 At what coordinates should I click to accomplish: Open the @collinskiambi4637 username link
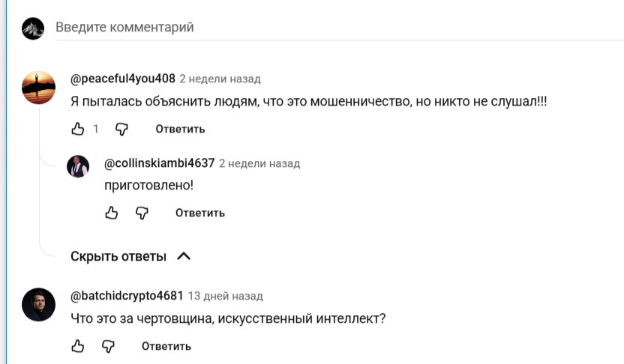click(x=159, y=163)
